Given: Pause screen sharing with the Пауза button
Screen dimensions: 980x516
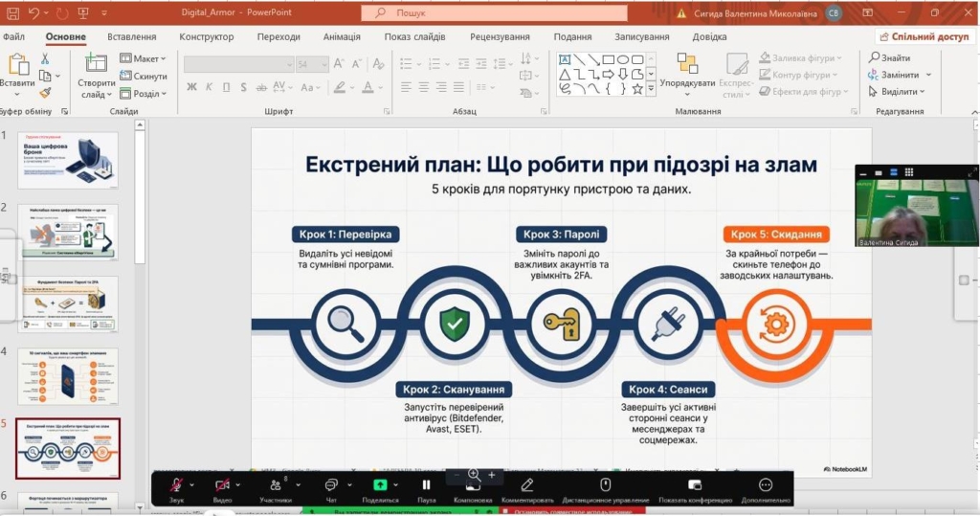Looking at the screenshot, I should click(427, 485).
